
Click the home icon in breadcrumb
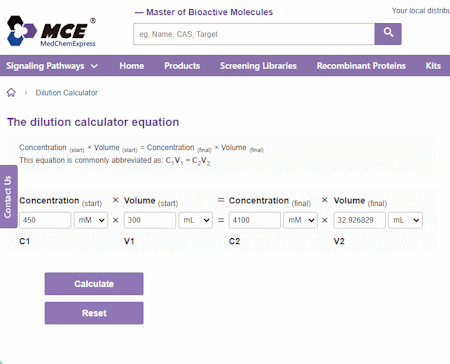pyautogui.click(x=11, y=92)
